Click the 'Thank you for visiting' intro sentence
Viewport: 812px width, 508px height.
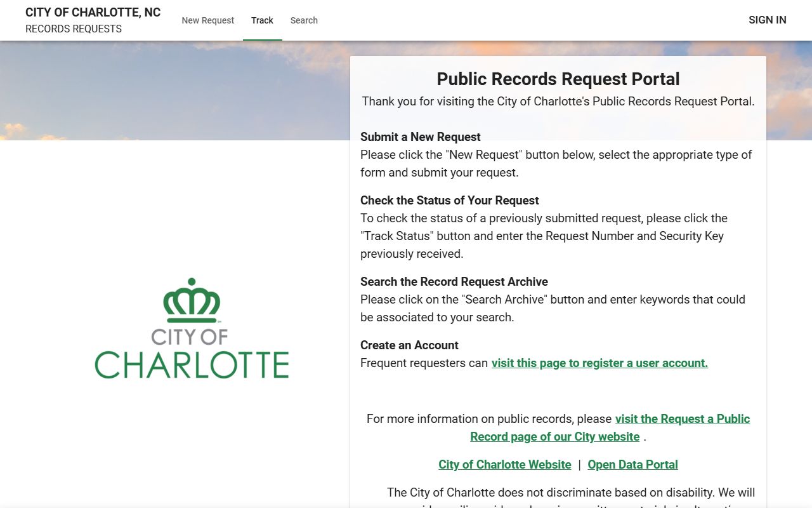(558, 102)
